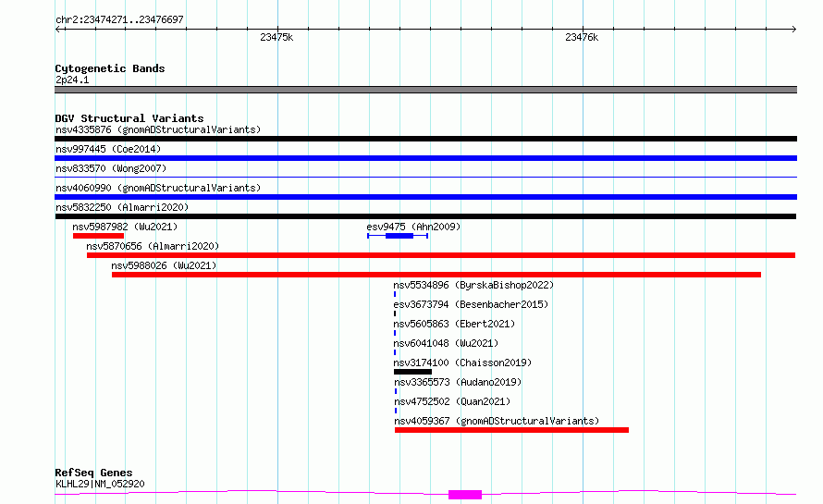
Task: Click the 23475k ruler position label
Action: coord(276,37)
